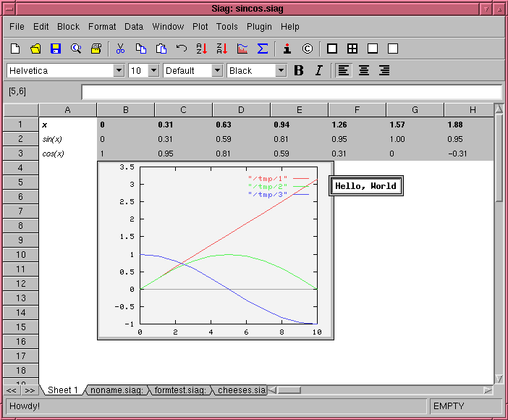This screenshot has height=420, width=508.
Task: Open the Tools menu
Action: (227, 27)
